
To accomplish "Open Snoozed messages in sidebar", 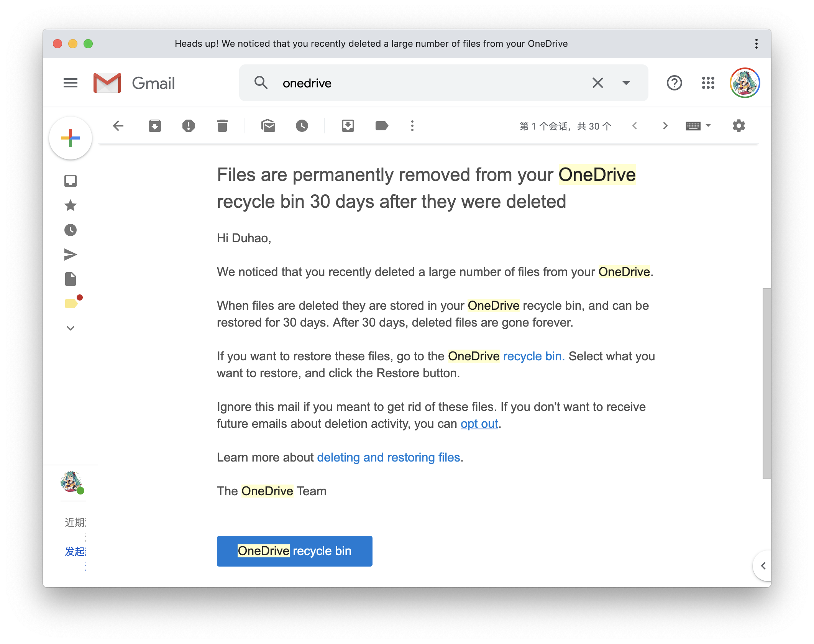I will (71, 230).
